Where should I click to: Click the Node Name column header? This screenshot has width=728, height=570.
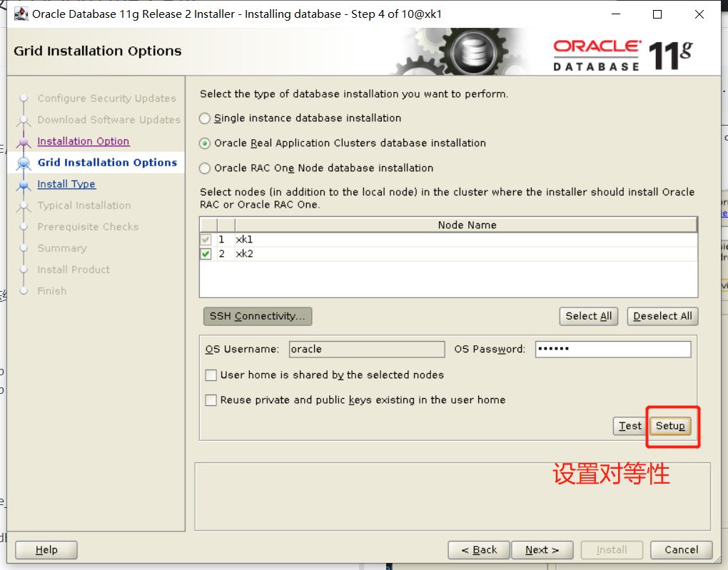466,225
